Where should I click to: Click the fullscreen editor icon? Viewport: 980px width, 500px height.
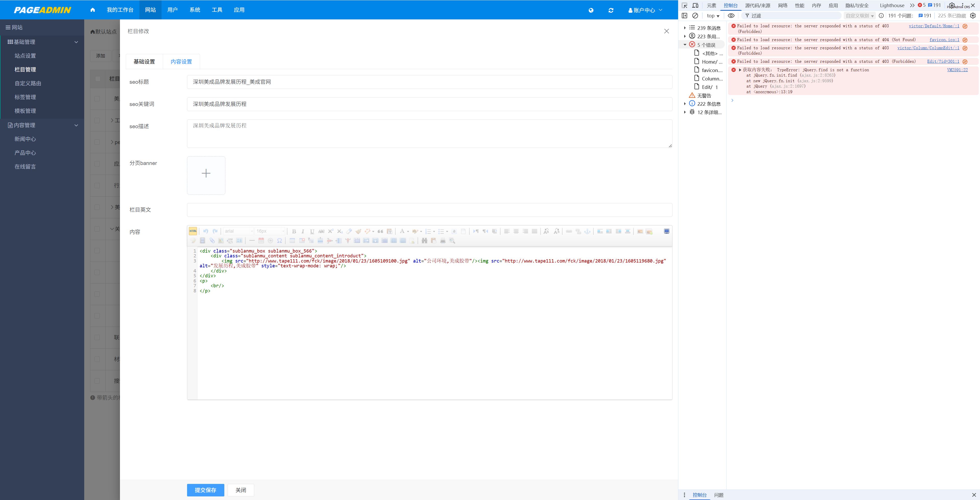point(667,231)
